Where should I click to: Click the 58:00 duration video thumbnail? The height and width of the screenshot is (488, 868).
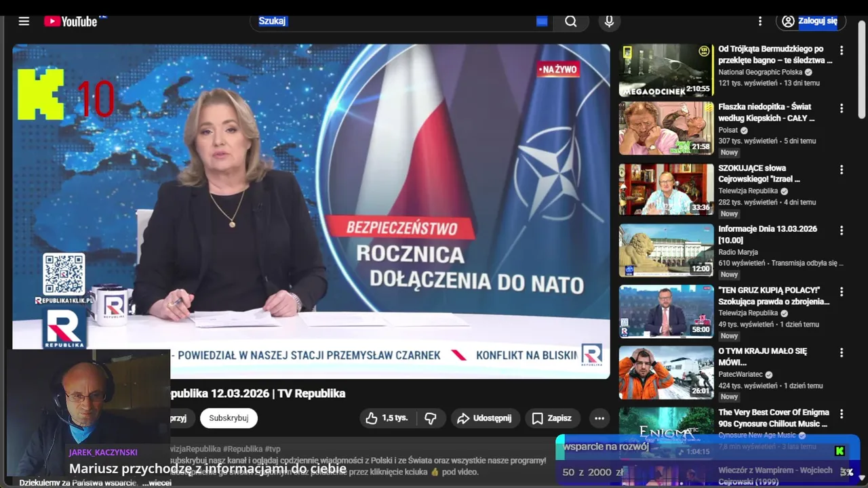(x=666, y=312)
